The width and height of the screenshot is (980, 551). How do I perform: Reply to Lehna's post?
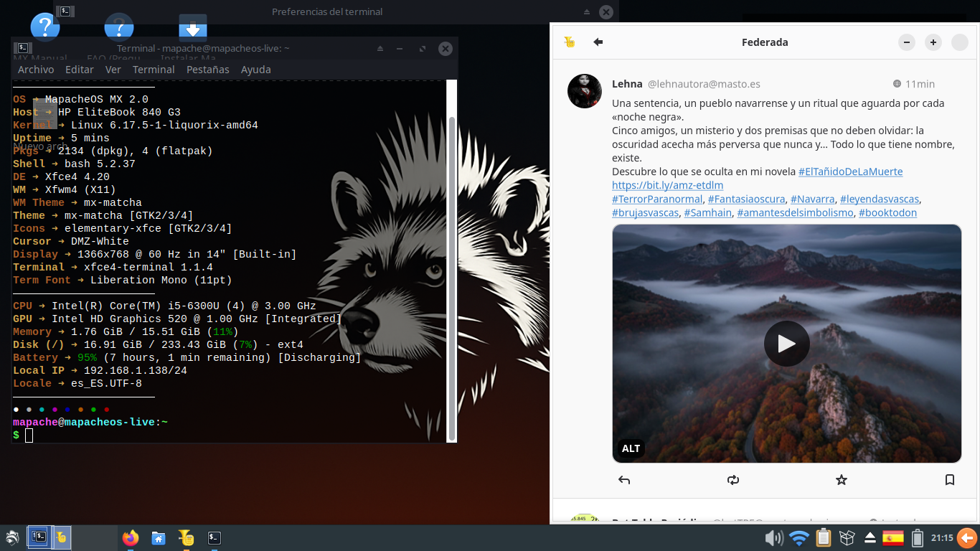click(624, 480)
